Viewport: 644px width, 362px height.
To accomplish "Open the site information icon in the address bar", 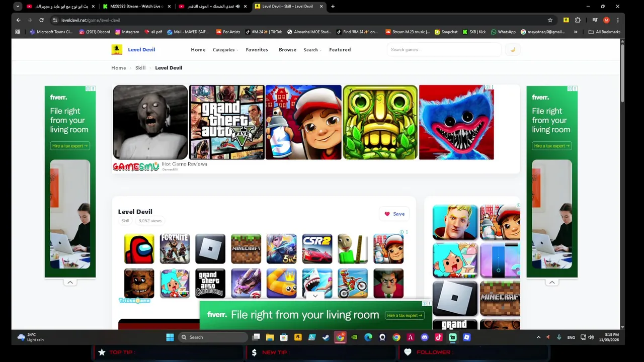I will click(55, 20).
